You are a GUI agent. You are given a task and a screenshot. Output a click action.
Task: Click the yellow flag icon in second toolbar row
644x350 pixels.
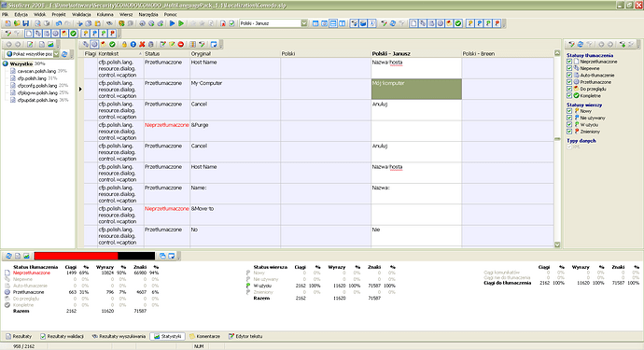click(x=85, y=34)
